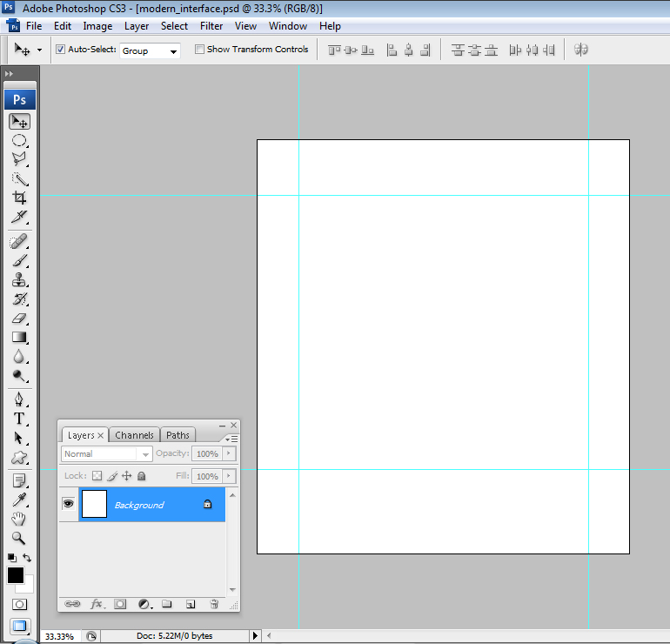Select the Hand tool

pos(19,520)
